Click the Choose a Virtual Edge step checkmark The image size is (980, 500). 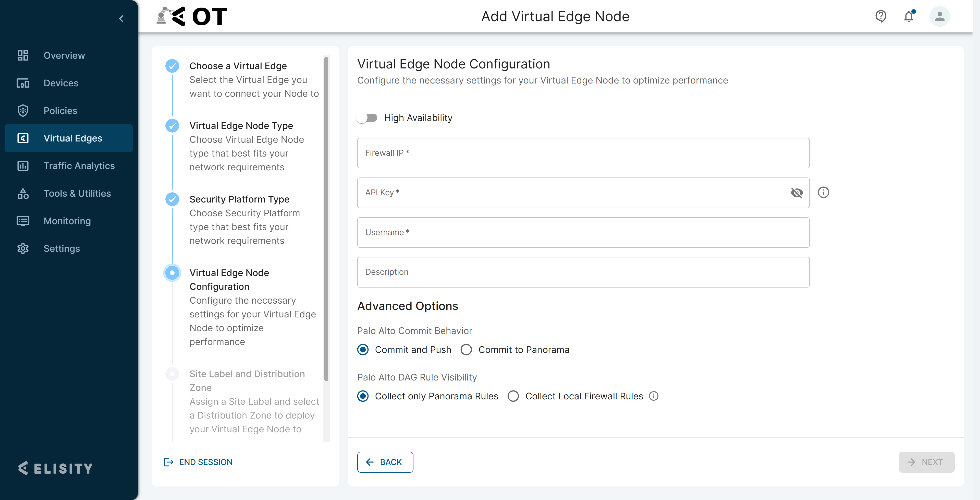(172, 66)
